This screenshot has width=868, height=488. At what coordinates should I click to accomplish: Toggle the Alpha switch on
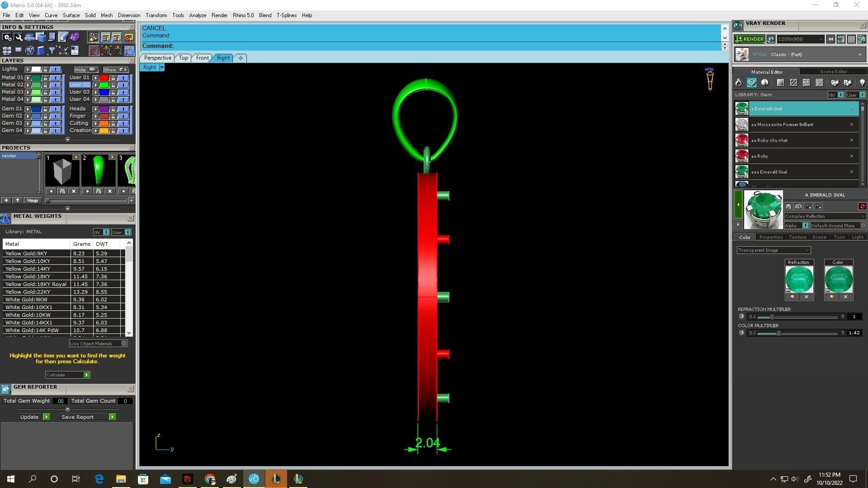tap(805, 225)
